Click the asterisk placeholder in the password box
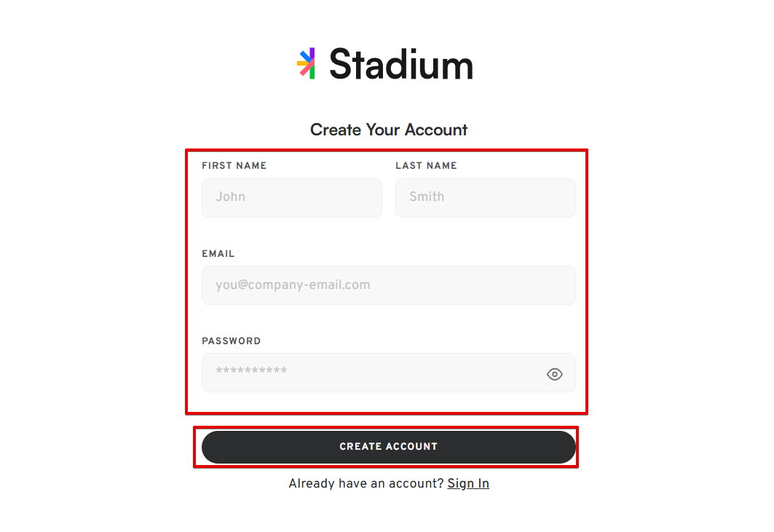The width and height of the screenshot is (774, 532). [x=251, y=370]
